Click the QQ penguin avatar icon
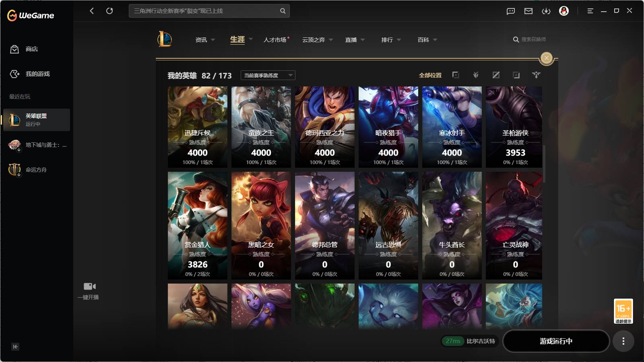644x362 pixels. (564, 11)
